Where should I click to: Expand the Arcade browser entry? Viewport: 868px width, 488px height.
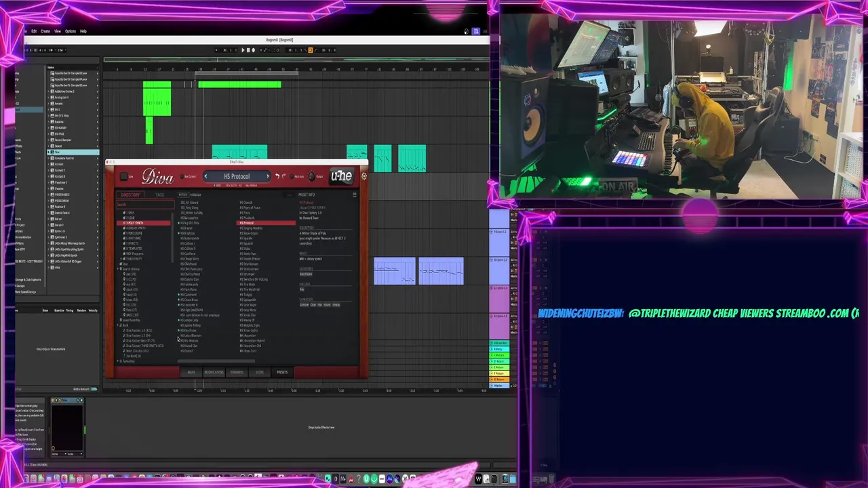[49, 104]
